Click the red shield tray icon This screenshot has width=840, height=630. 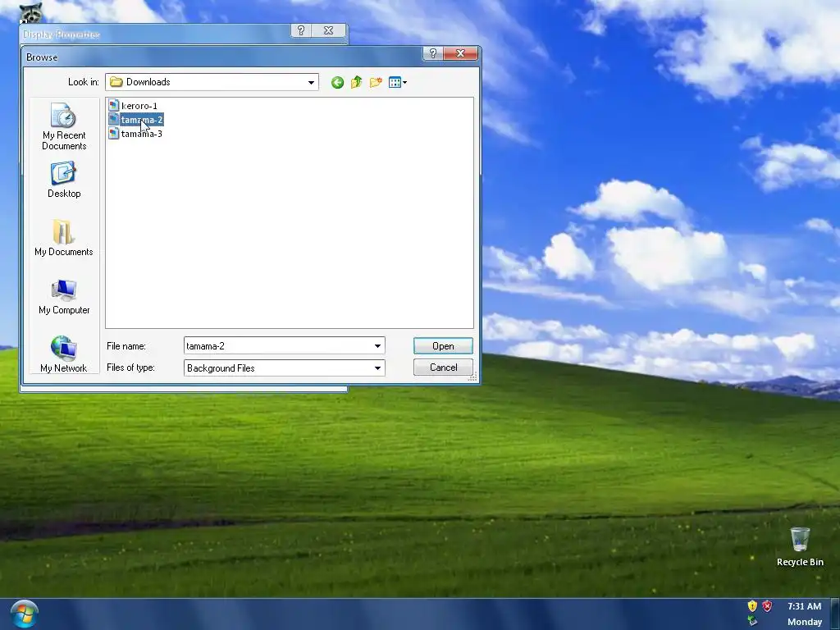[x=768, y=606]
